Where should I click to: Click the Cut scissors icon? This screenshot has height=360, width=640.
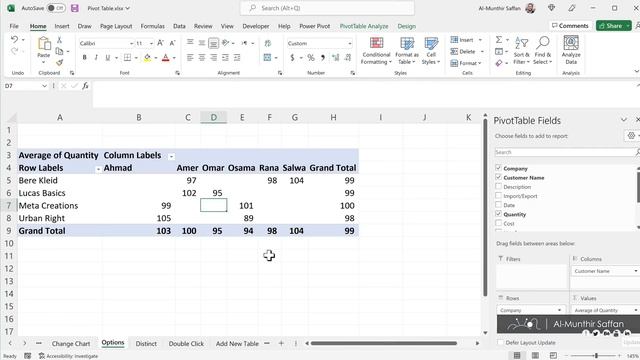tap(60, 40)
